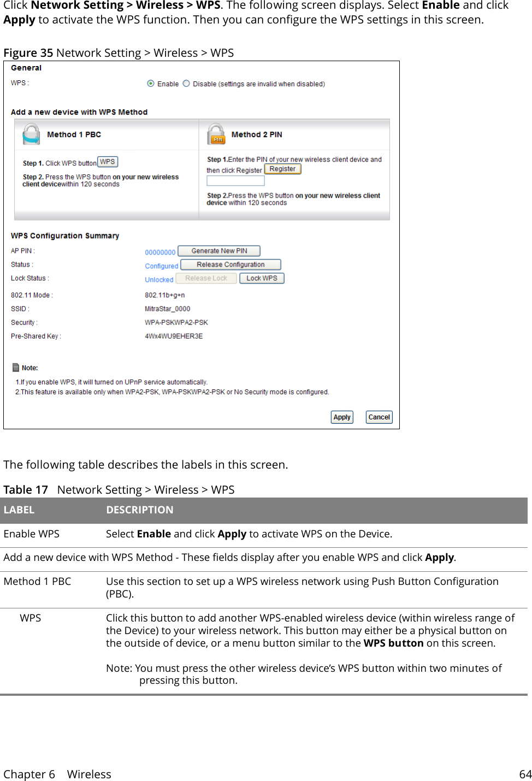Click the Pre-Shared Key value 4Wx4WU9EHER3E

point(173,336)
